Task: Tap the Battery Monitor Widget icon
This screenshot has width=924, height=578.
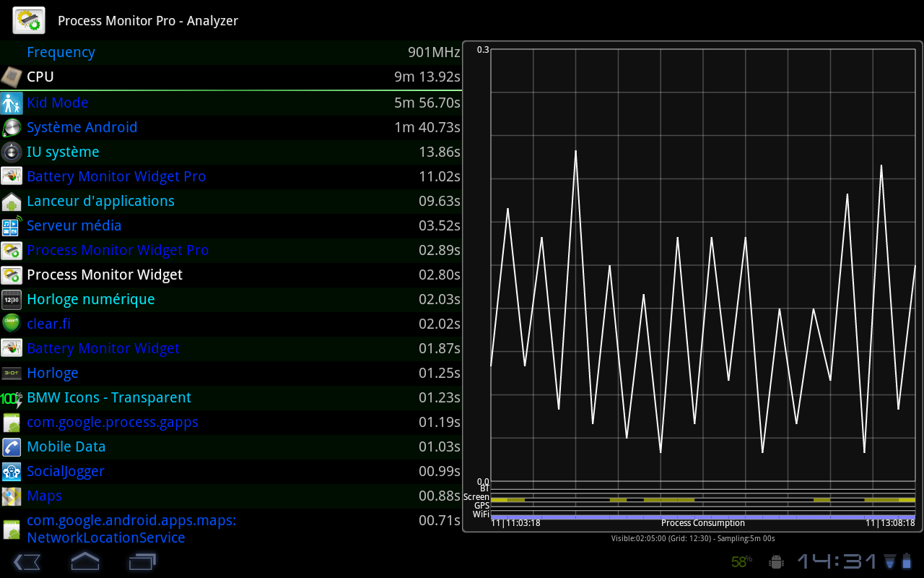Action: pos(12,348)
